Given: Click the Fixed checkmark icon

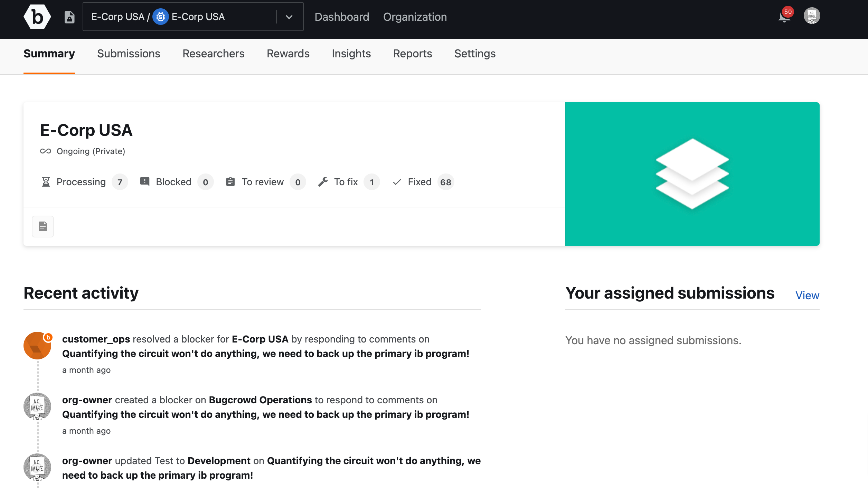Looking at the screenshot, I should 397,182.
